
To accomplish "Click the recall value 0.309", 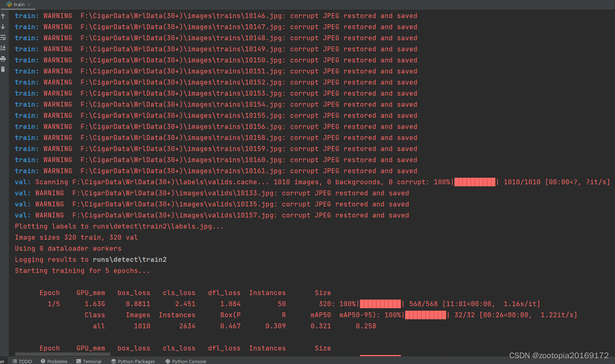I will [276, 326].
